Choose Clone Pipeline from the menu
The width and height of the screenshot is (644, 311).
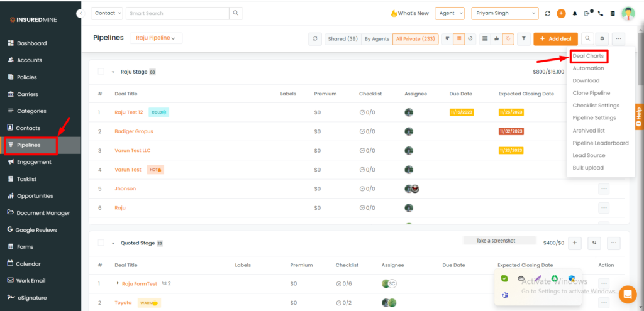click(x=591, y=93)
